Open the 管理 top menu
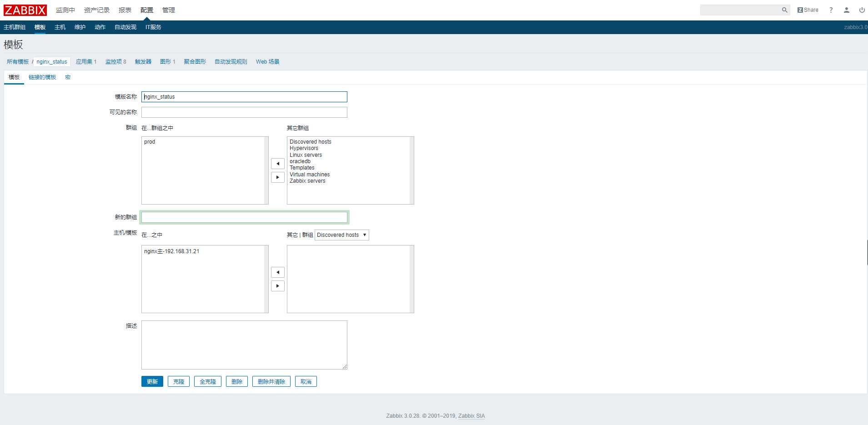 pos(169,10)
